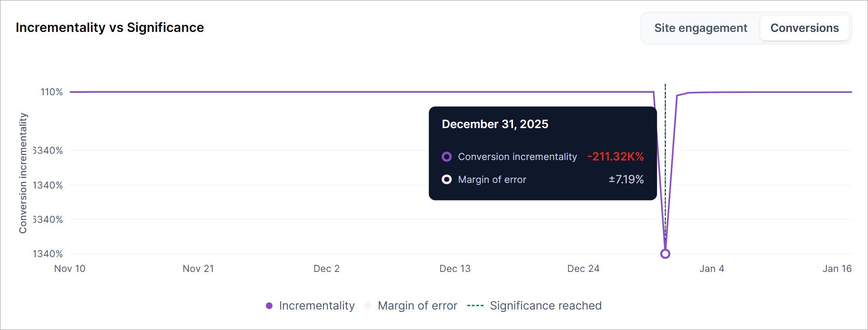Select the Jan 4 x-axis label
The image size is (868, 330).
(711, 269)
